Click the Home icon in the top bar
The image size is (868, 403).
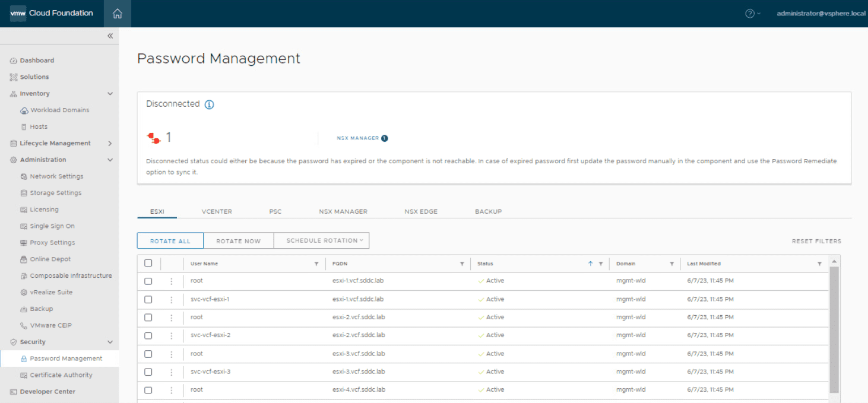pyautogui.click(x=117, y=13)
